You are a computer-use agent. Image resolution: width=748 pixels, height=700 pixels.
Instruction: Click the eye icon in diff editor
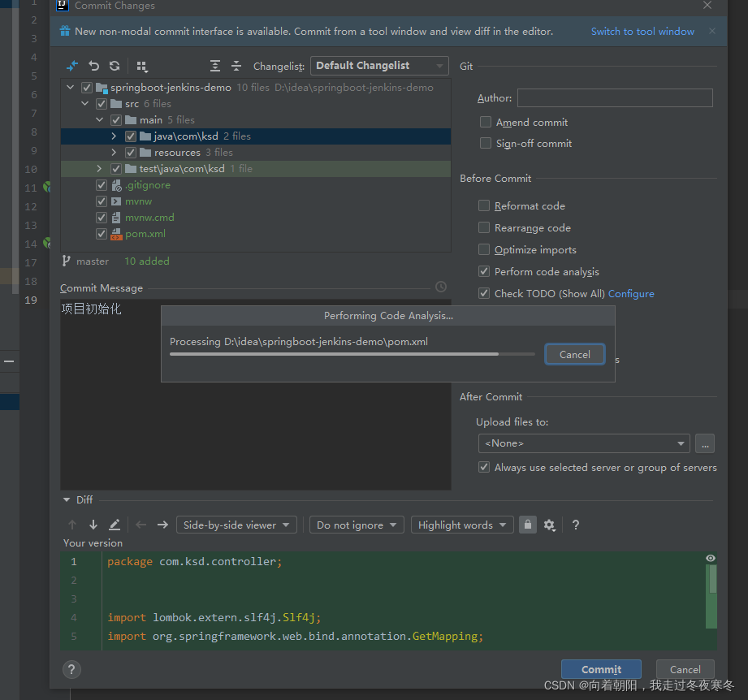[x=711, y=558]
